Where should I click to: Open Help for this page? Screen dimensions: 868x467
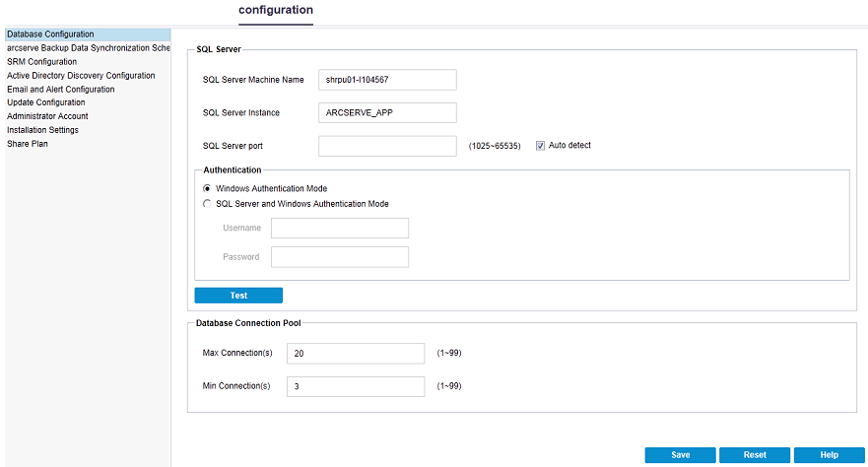point(829,455)
